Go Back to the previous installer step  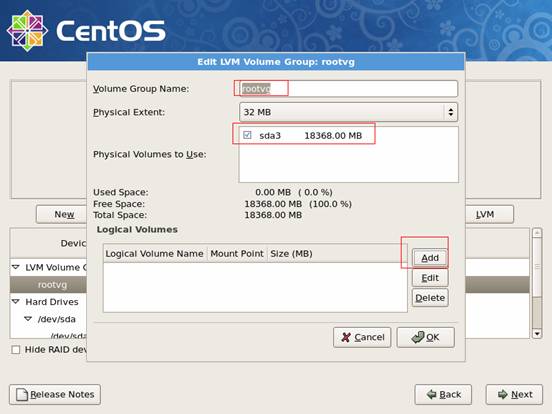click(x=443, y=394)
